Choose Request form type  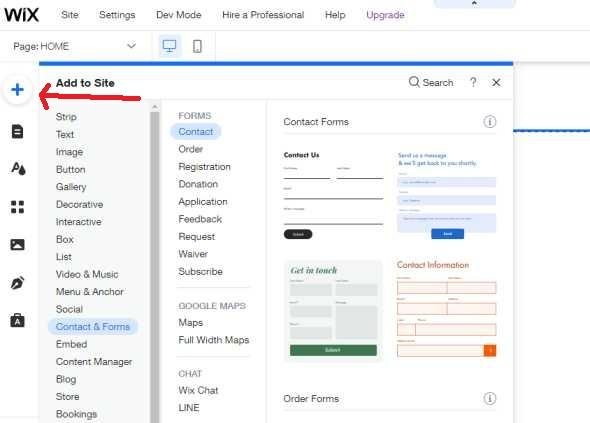pos(196,237)
